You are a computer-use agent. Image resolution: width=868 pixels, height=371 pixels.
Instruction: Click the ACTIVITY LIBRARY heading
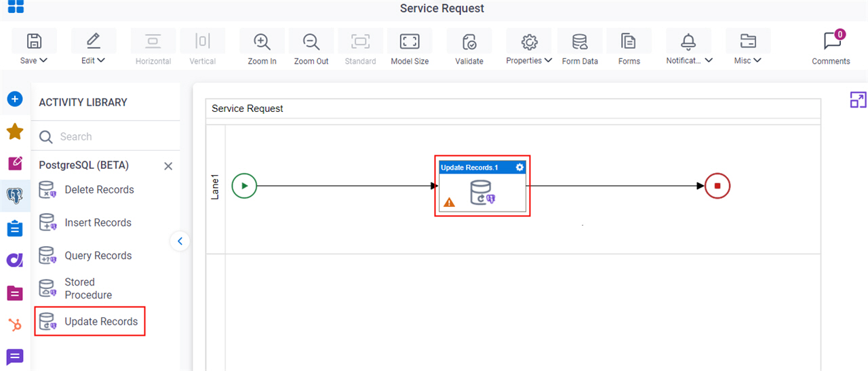pyautogui.click(x=83, y=102)
